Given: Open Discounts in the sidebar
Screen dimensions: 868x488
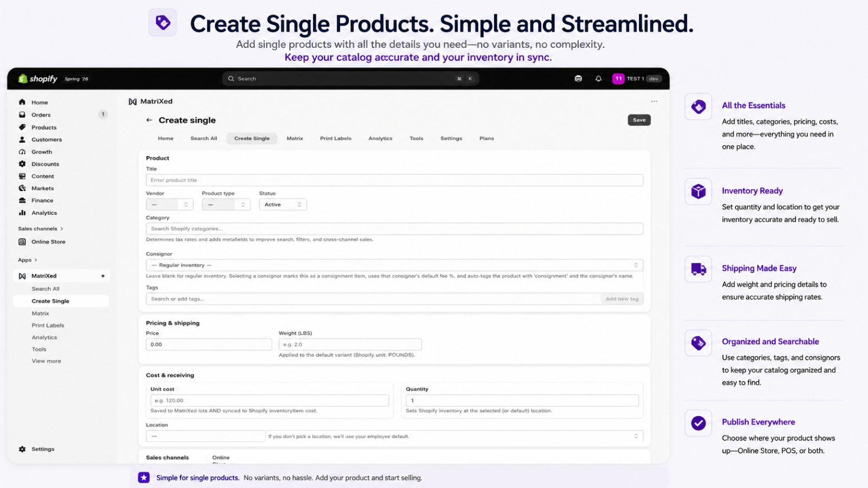Looking at the screenshot, I should (x=45, y=164).
